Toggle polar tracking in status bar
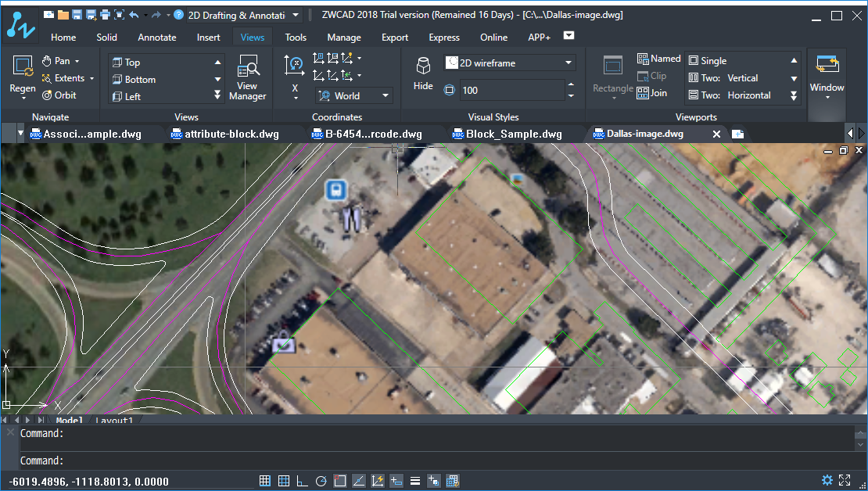Viewport: 868px width, 491px height. 321,481
